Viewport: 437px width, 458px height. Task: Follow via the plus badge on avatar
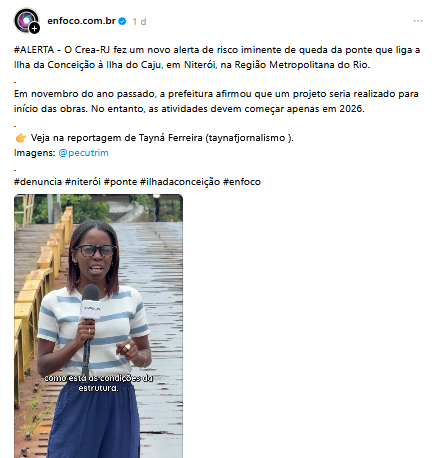pos(34,29)
